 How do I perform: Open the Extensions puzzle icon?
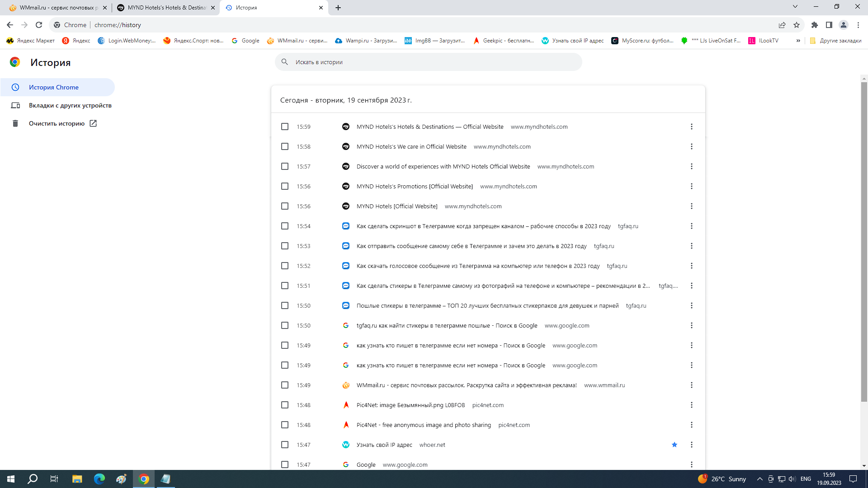pos(815,25)
